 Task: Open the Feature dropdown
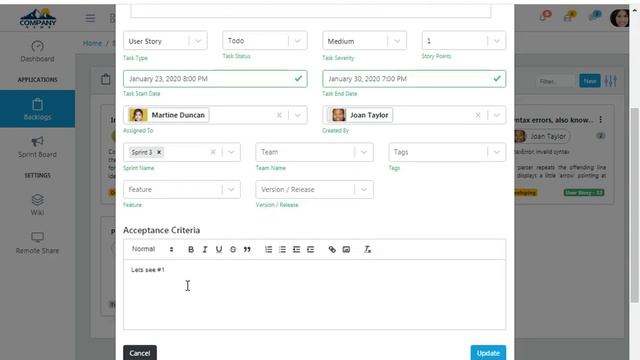(x=182, y=189)
